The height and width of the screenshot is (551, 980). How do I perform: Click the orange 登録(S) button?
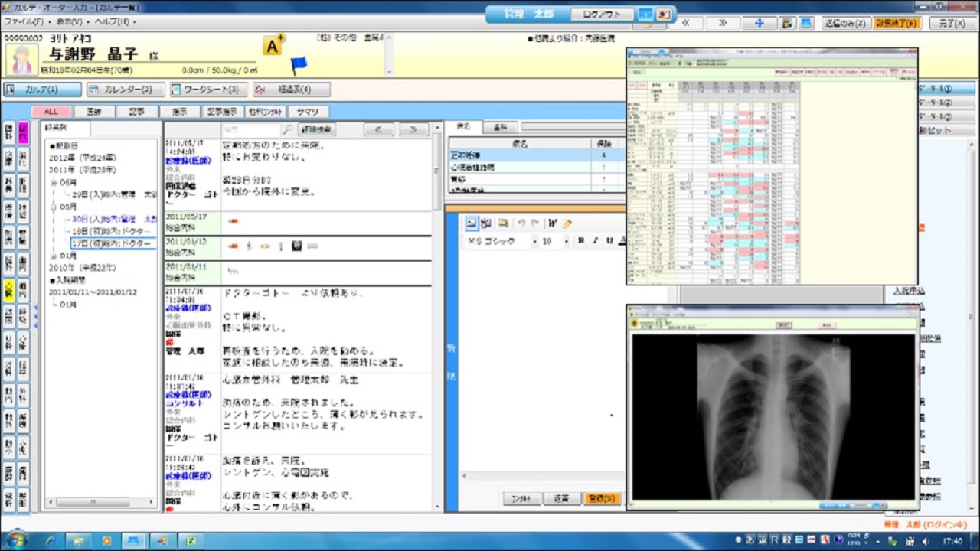click(602, 498)
